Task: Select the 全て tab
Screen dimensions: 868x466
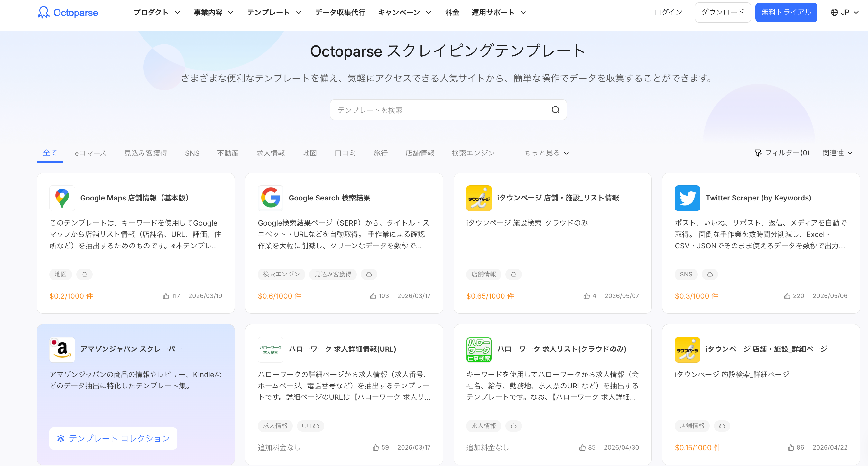Action: pos(50,153)
